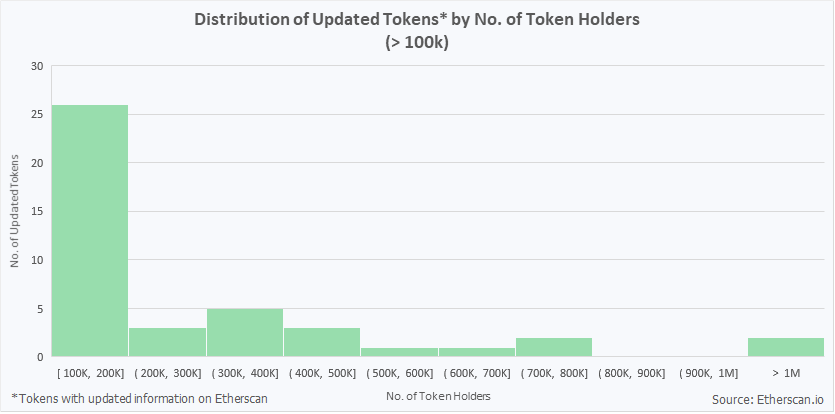The image size is (835, 414).
Task: Click the 30 value on the y-axis
Action: [x=37, y=67]
